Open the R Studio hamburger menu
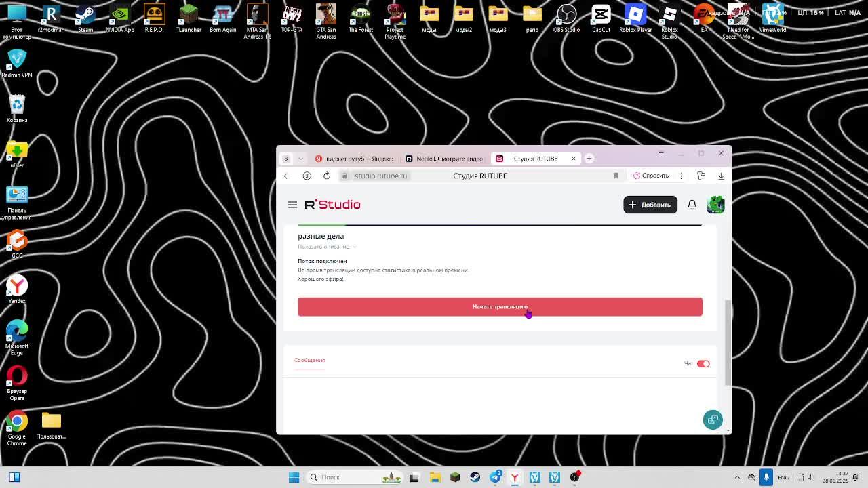The height and width of the screenshot is (488, 868). [x=292, y=205]
